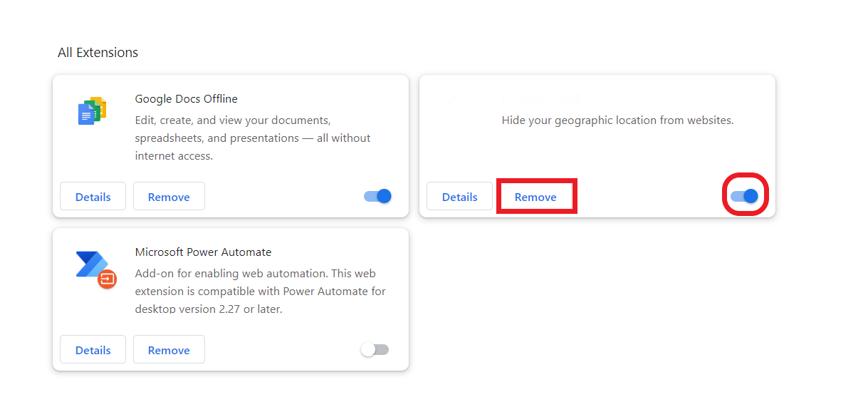868x407 pixels.
Task: Remove the Microsoft Power Automate extension
Action: coord(169,350)
